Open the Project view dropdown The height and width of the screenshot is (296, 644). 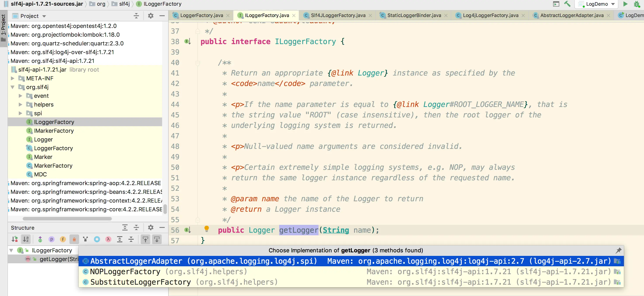coord(44,16)
